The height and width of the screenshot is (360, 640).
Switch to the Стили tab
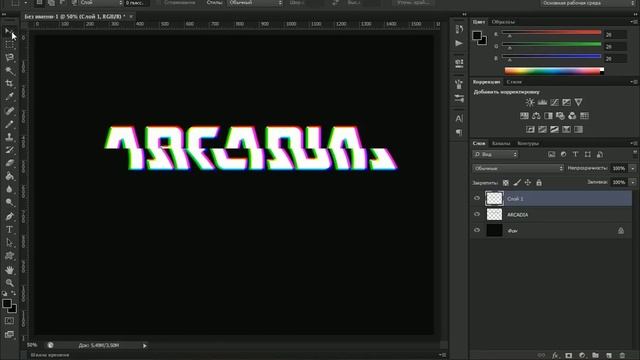(514, 82)
